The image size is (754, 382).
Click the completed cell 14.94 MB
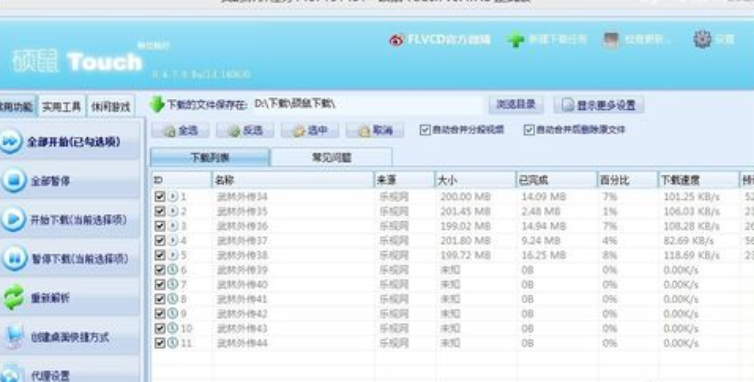tap(544, 226)
